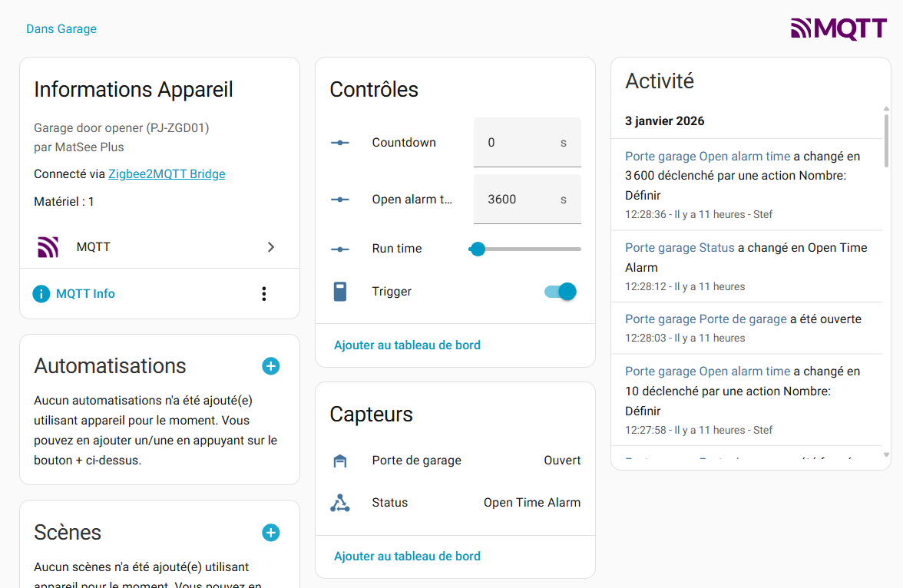Click the MQTT Info circle icon
The height and width of the screenshot is (588, 903).
coord(41,293)
